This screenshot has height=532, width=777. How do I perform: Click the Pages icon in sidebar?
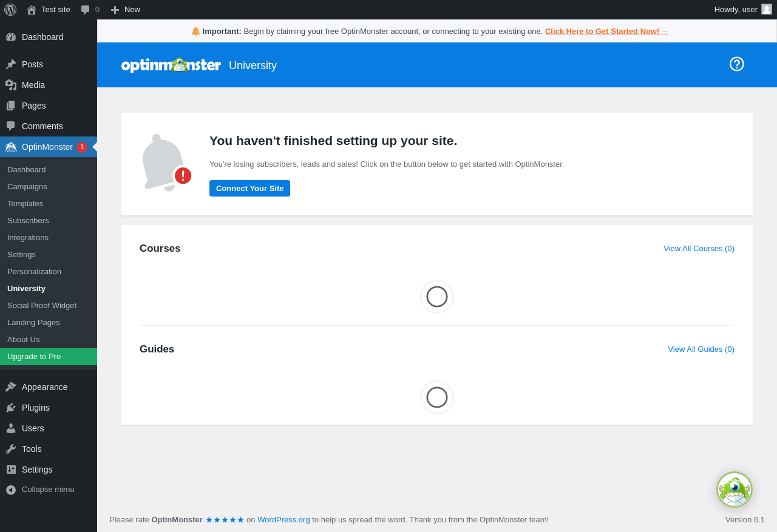(11, 106)
